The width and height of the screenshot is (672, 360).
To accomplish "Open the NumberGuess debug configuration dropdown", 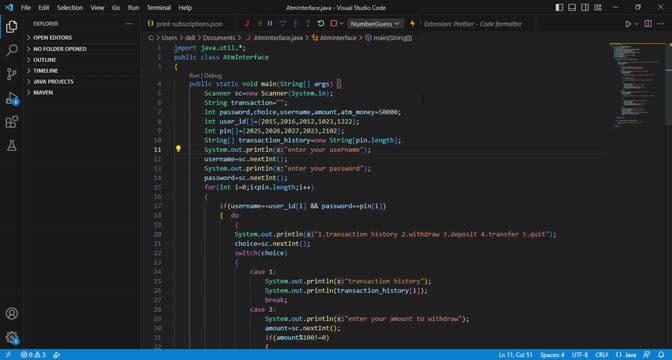I will point(375,24).
